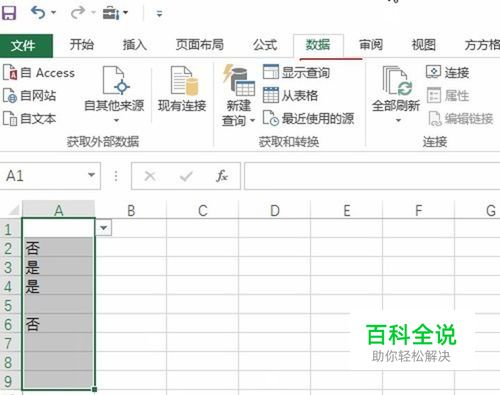Screen dimensions: 500x395
Task: Import data 自网站
Action: point(30,96)
